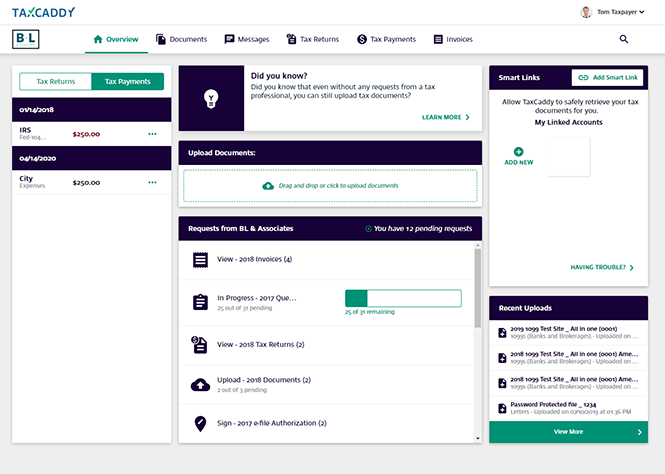
Task: Open the Tax Payments navigation tab
Action: pos(386,39)
